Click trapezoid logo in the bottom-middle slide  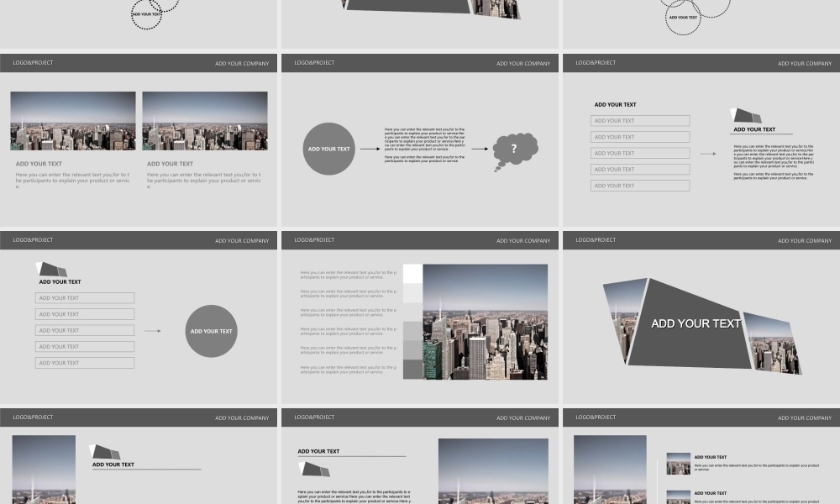(315, 469)
